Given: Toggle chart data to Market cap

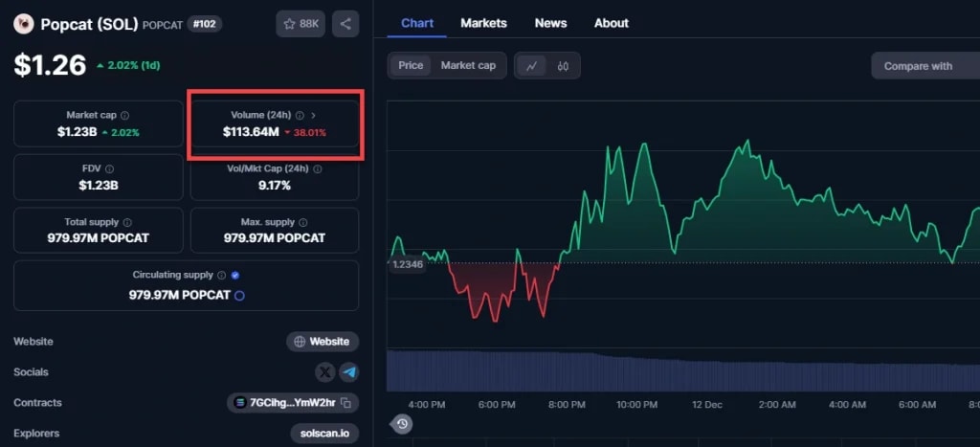Looking at the screenshot, I should point(468,66).
